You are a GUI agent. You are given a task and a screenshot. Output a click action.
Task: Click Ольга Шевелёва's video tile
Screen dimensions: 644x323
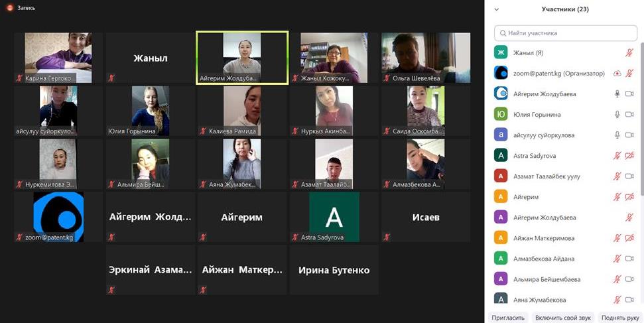(426, 58)
